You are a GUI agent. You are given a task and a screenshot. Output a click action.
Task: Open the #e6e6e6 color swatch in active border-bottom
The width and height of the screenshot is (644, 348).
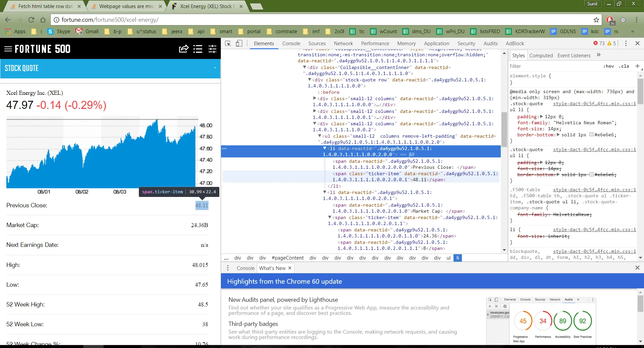[x=591, y=135]
